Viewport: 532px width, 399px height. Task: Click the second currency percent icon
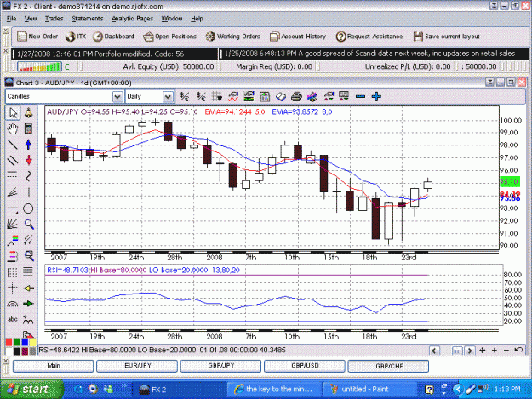click(x=201, y=97)
